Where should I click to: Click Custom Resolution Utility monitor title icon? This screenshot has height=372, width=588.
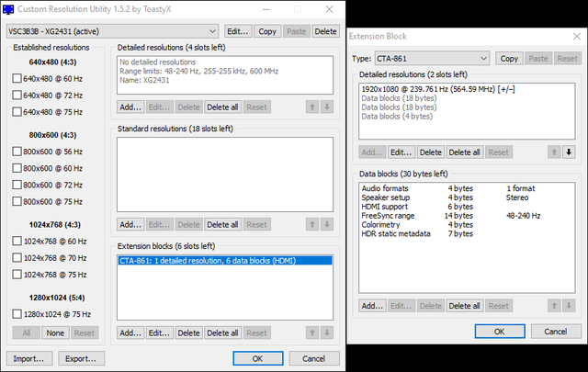(8, 9)
